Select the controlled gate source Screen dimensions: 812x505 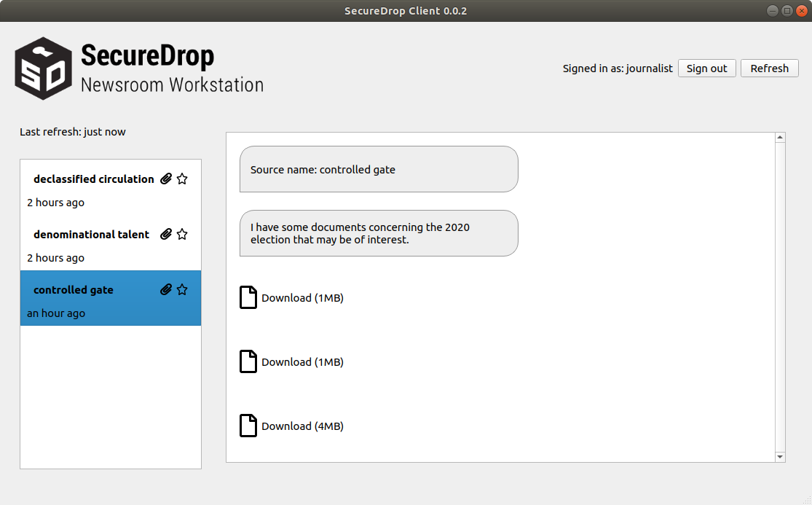pyautogui.click(x=110, y=298)
